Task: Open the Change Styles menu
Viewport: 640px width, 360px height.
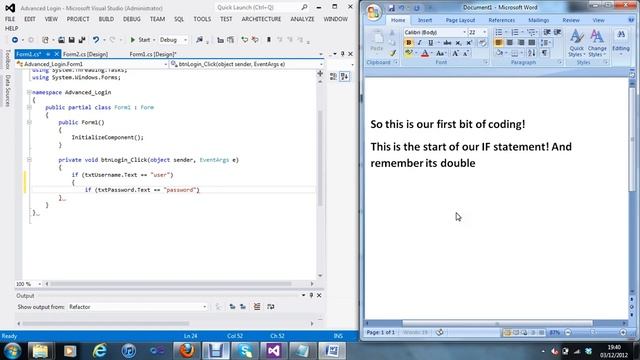Action: [597, 43]
